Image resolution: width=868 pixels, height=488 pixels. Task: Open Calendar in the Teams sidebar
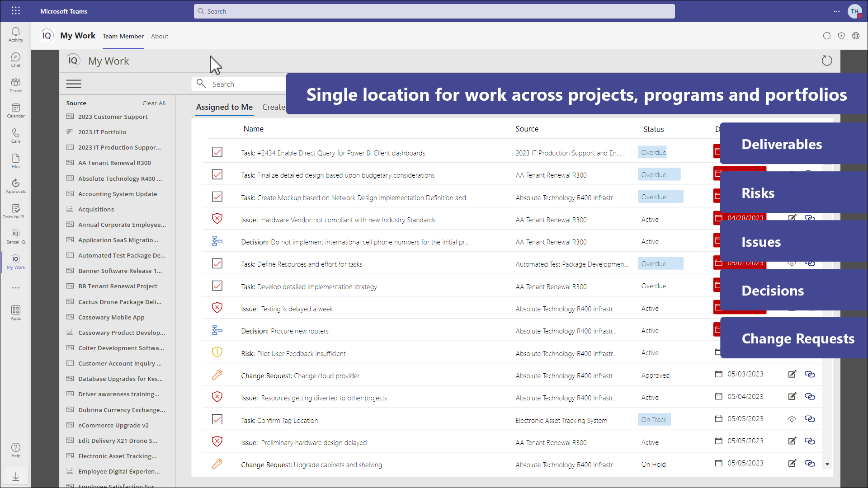16,110
